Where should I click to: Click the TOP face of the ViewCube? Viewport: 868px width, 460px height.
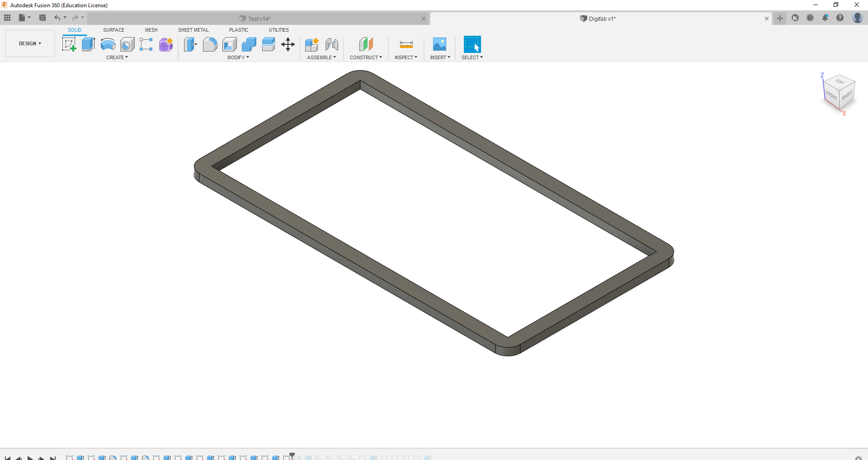point(840,81)
